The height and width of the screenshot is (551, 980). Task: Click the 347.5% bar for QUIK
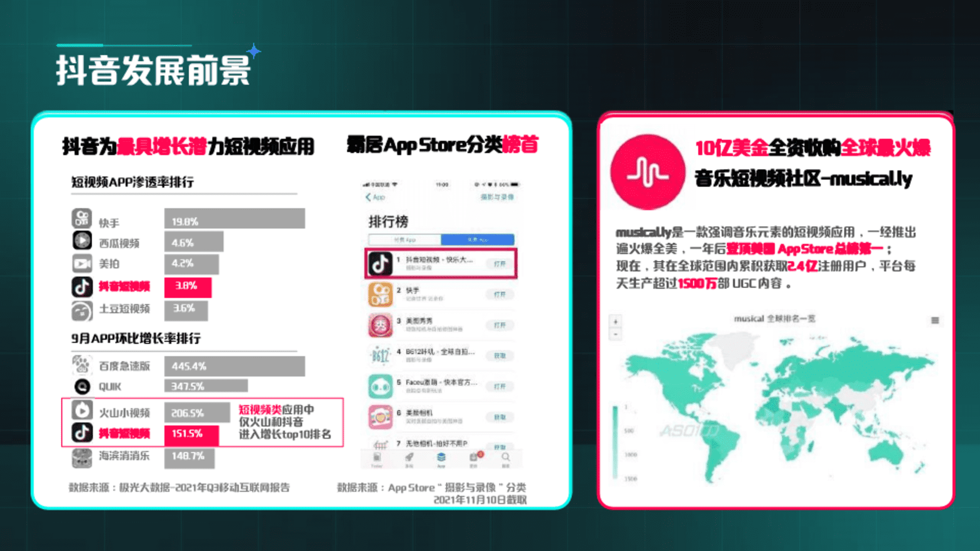(206, 386)
